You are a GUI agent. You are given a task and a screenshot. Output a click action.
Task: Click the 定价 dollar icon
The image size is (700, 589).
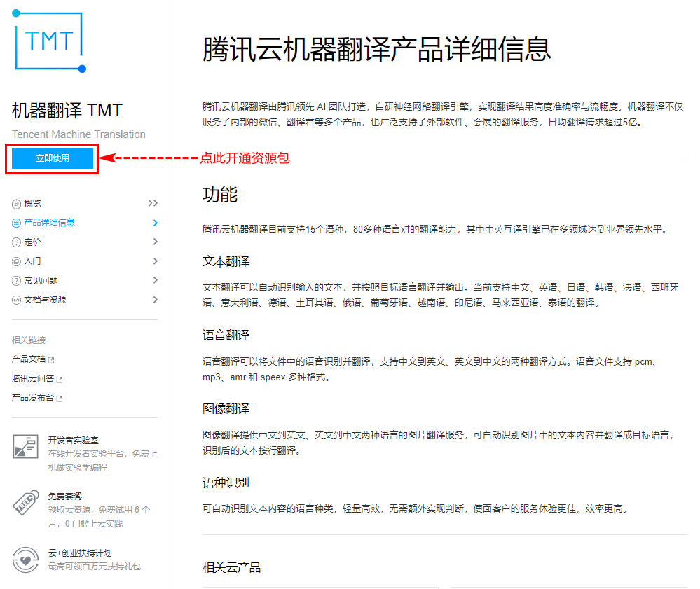click(x=17, y=242)
